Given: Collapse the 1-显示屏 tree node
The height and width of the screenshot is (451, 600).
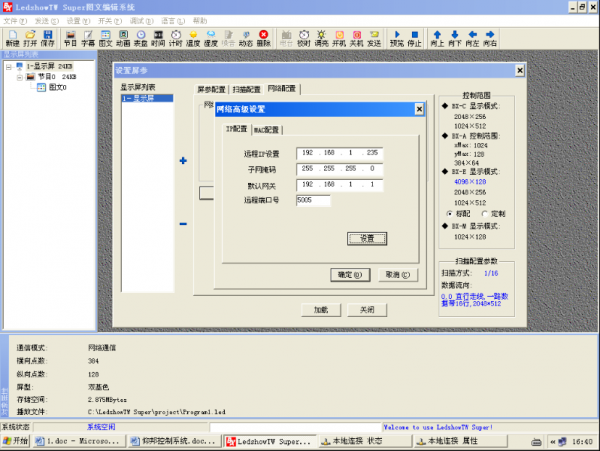Looking at the screenshot, I should pyautogui.click(x=9, y=68).
